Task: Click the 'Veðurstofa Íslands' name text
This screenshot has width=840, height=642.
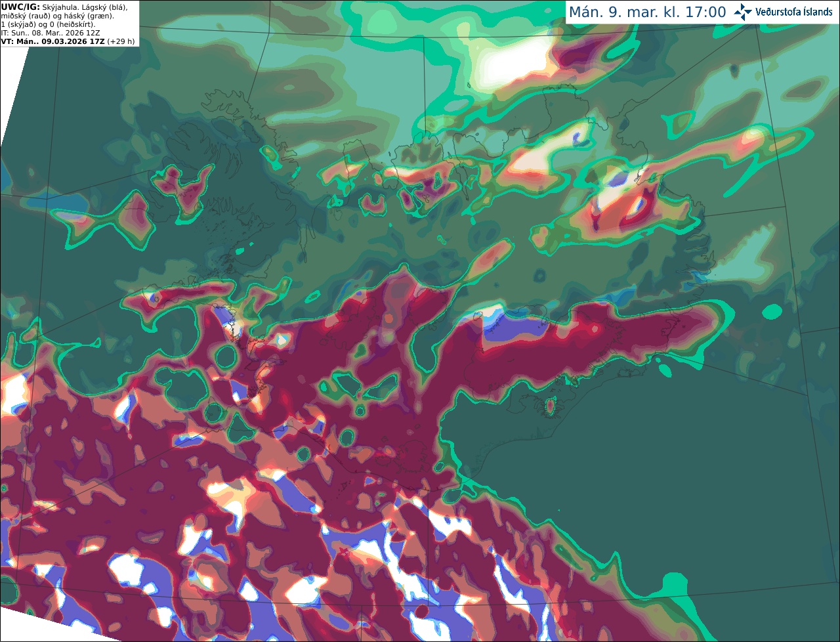Action: coord(794,12)
